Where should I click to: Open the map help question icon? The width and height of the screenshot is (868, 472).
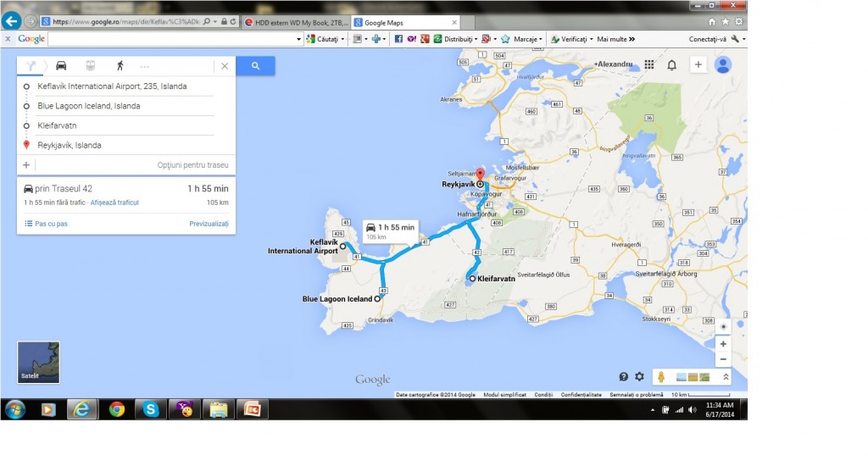(x=623, y=377)
